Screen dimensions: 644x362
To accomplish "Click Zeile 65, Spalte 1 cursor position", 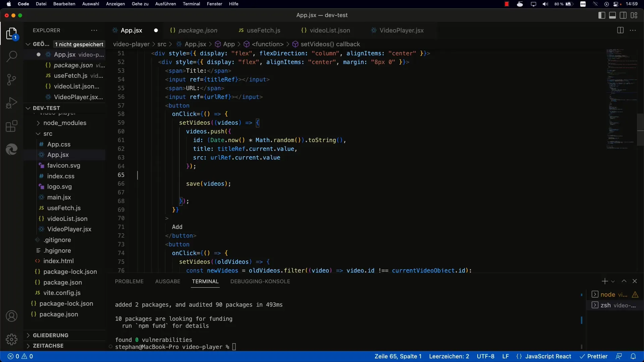I will (398, 356).
